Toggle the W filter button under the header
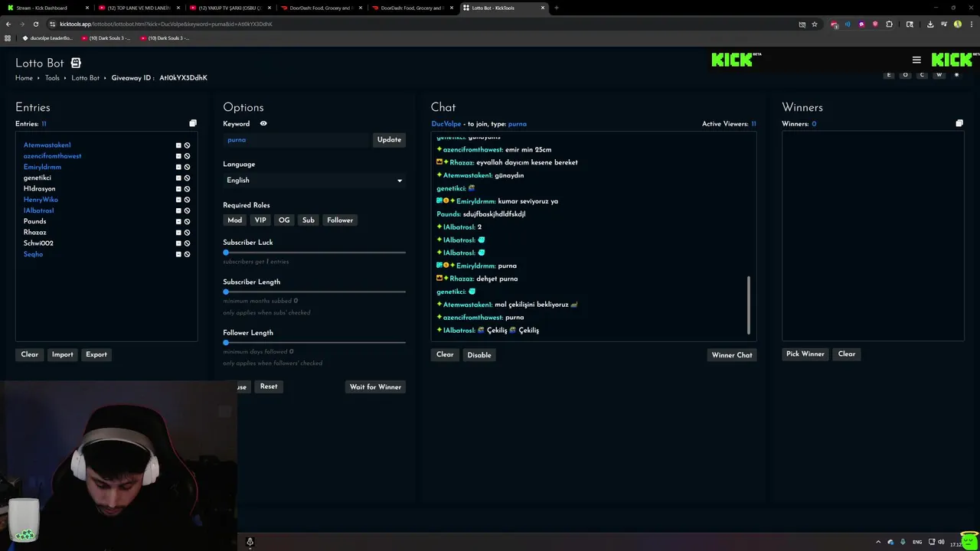Viewport: 980px width, 551px height. click(939, 75)
